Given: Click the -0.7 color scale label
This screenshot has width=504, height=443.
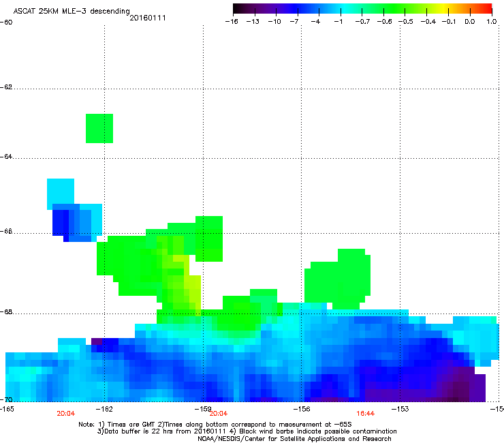Looking at the screenshot, I should (x=362, y=22).
